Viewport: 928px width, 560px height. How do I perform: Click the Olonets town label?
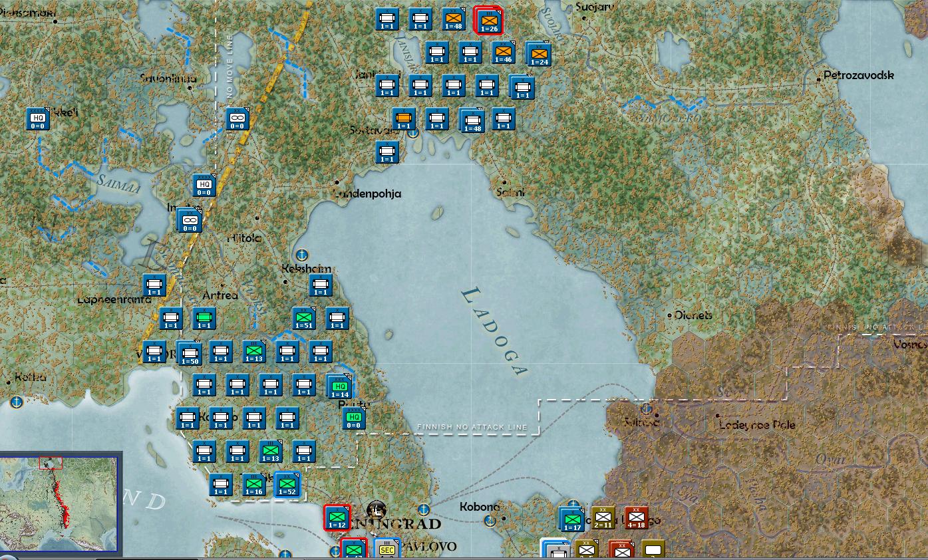click(693, 315)
